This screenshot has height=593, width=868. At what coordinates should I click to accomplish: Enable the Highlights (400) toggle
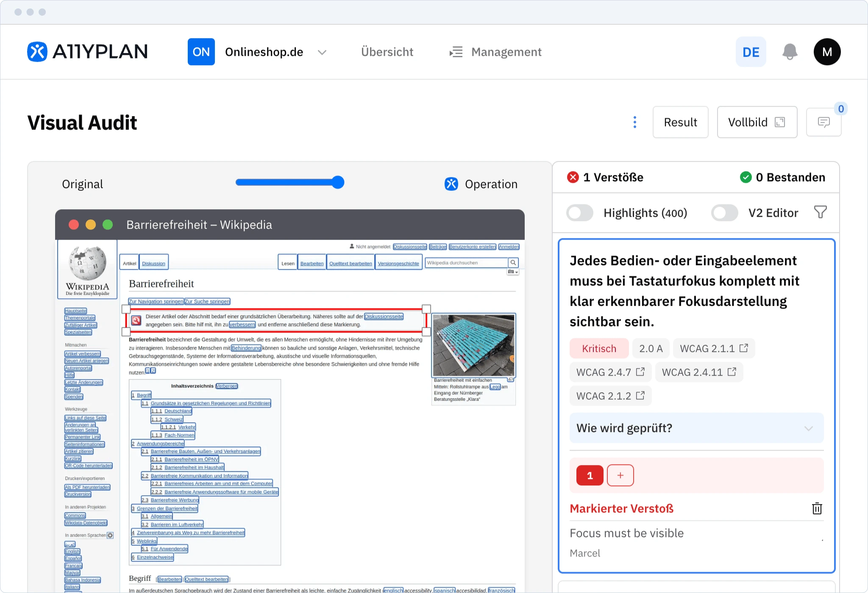(x=580, y=213)
